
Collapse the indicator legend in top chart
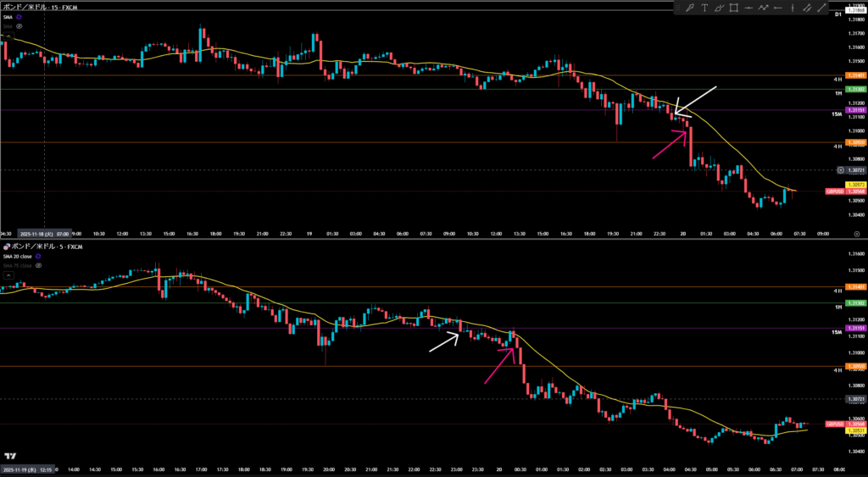point(7,36)
